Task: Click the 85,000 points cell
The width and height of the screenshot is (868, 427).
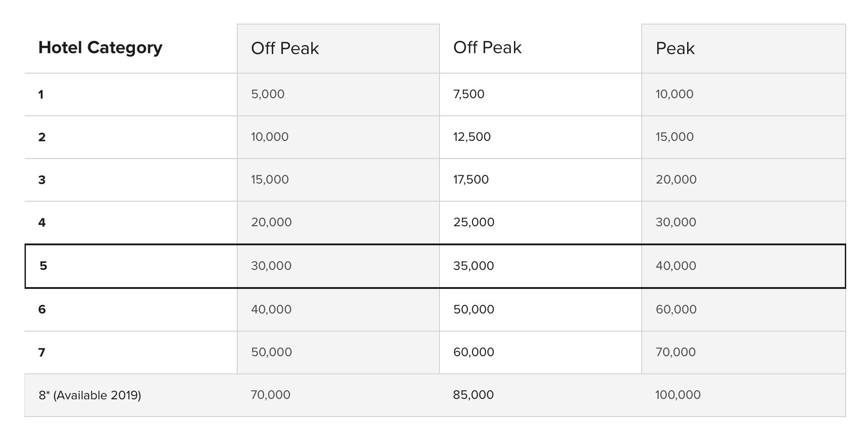Action: [x=473, y=395]
